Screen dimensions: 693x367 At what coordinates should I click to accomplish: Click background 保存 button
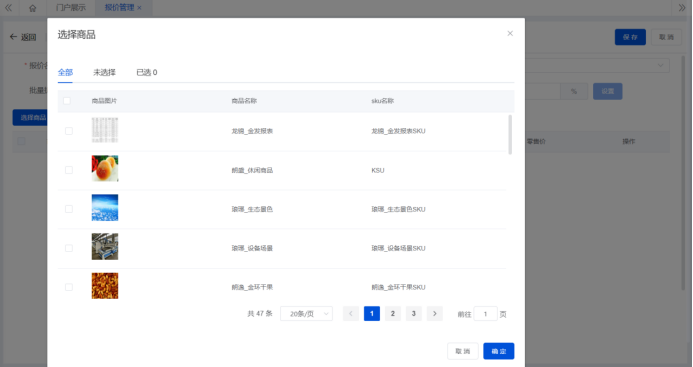[630, 37]
